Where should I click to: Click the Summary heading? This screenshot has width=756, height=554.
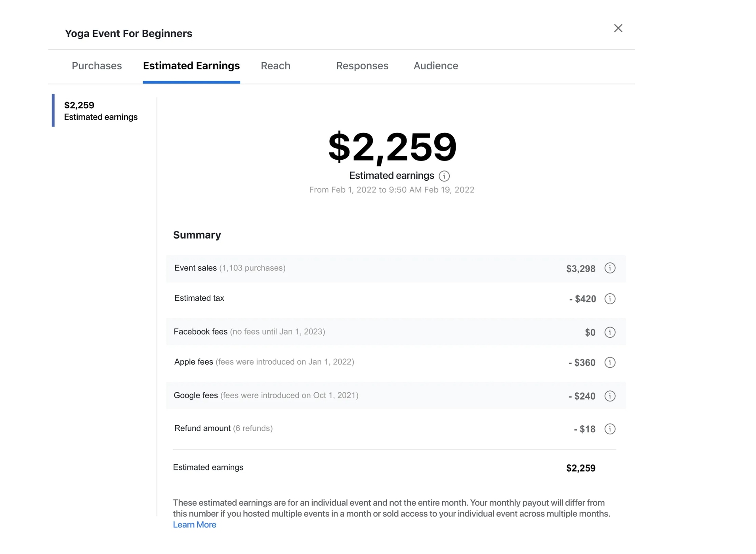pos(197,235)
